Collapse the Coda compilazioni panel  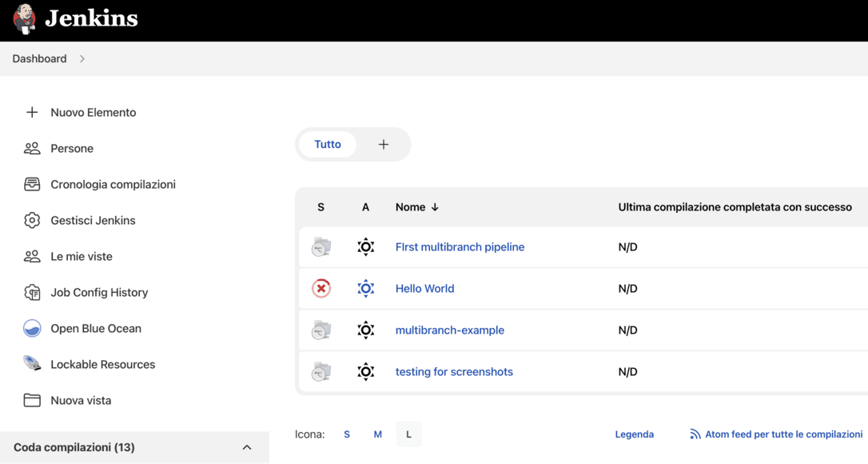point(247,447)
